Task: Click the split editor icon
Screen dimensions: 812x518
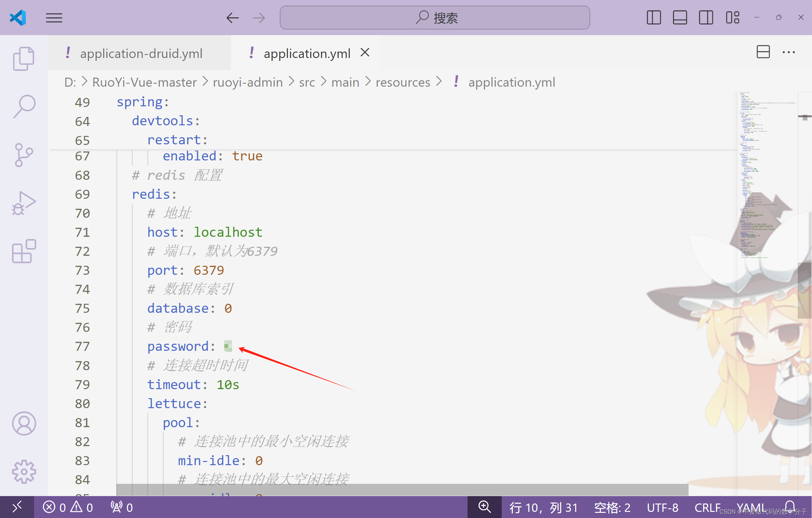Action: coord(763,52)
